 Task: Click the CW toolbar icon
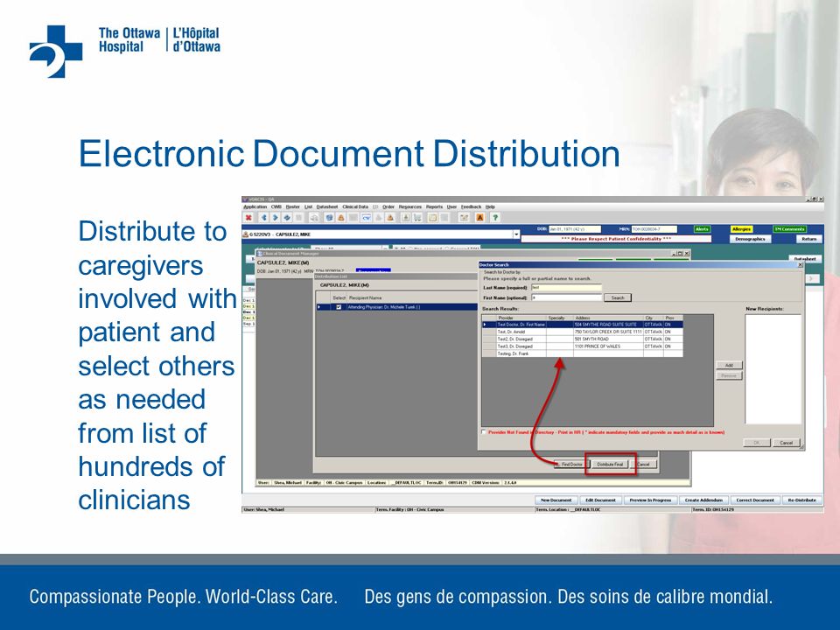pyautogui.click(x=367, y=218)
